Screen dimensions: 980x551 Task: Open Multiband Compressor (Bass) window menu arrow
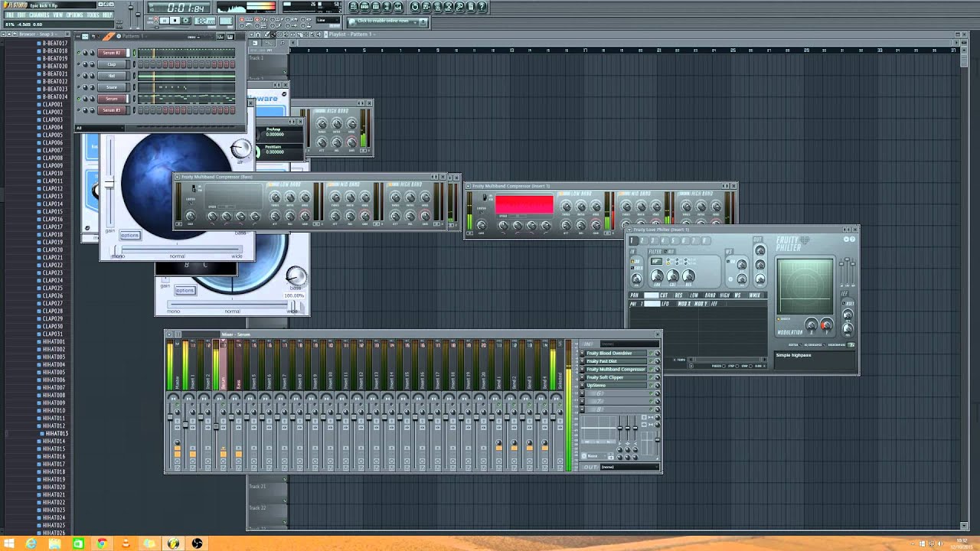(178, 177)
